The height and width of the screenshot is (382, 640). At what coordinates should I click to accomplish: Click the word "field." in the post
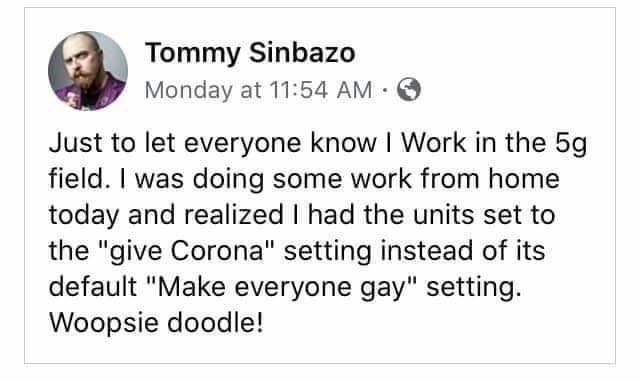pyautogui.click(x=79, y=179)
